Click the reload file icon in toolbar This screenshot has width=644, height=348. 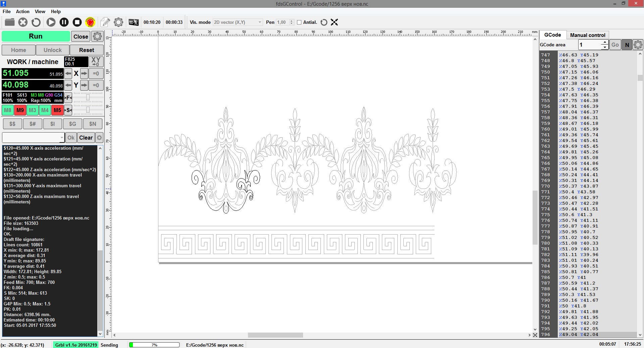[x=36, y=22]
